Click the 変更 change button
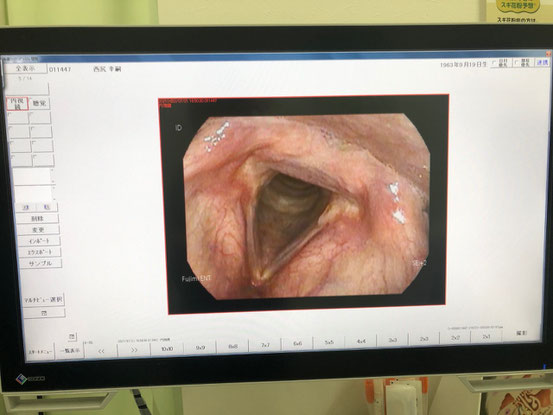The width and height of the screenshot is (553, 415). click(x=38, y=230)
